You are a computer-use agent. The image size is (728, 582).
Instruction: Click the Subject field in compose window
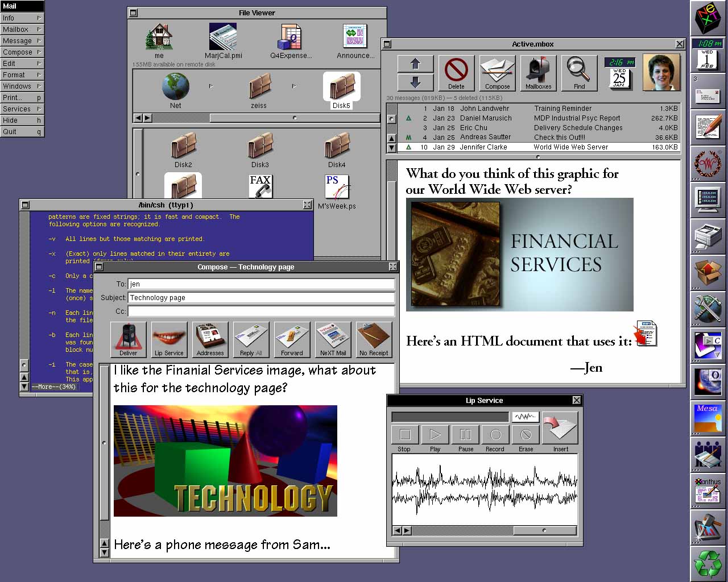(261, 297)
